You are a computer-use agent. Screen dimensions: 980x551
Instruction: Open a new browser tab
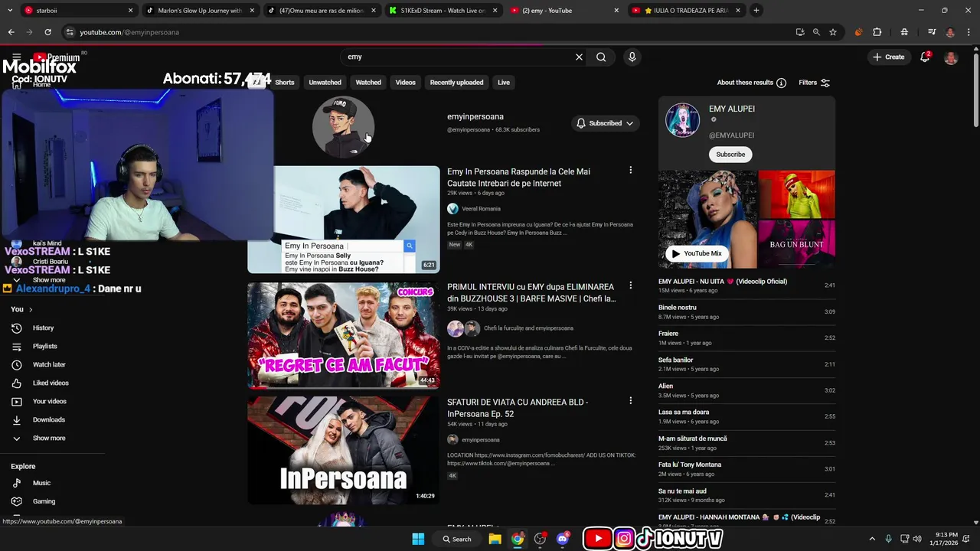click(x=756, y=11)
